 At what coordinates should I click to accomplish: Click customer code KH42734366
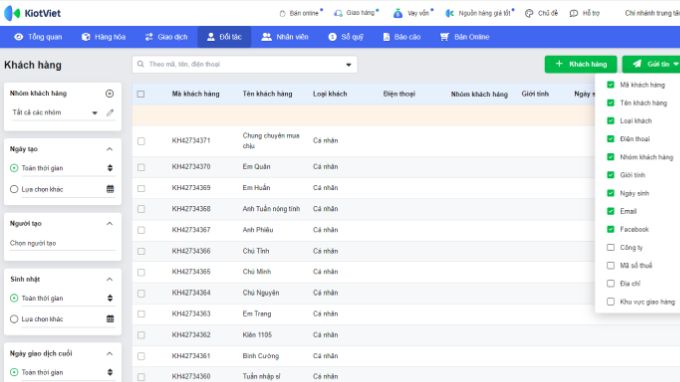click(x=191, y=251)
